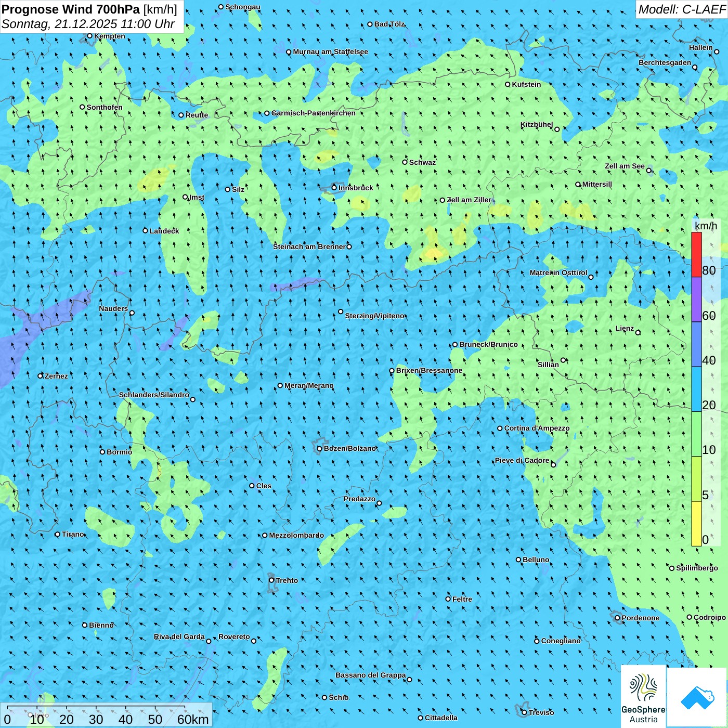728x728 pixels.
Task: Select the Kitzbühel label
Action: (537, 125)
